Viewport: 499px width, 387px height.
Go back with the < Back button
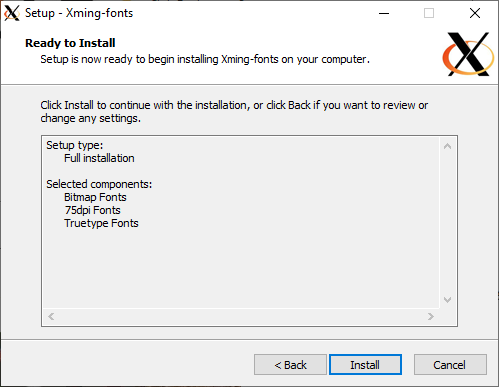[290, 365]
